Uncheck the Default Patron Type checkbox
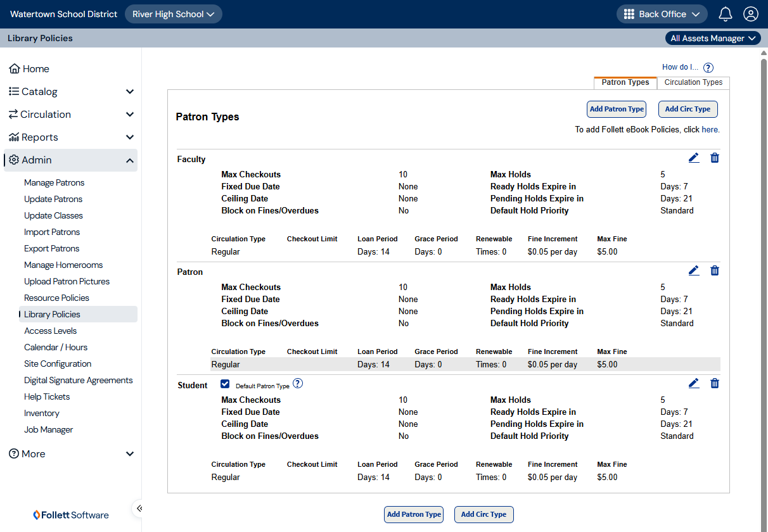The width and height of the screenshot is (768, 532). point(225,384)
